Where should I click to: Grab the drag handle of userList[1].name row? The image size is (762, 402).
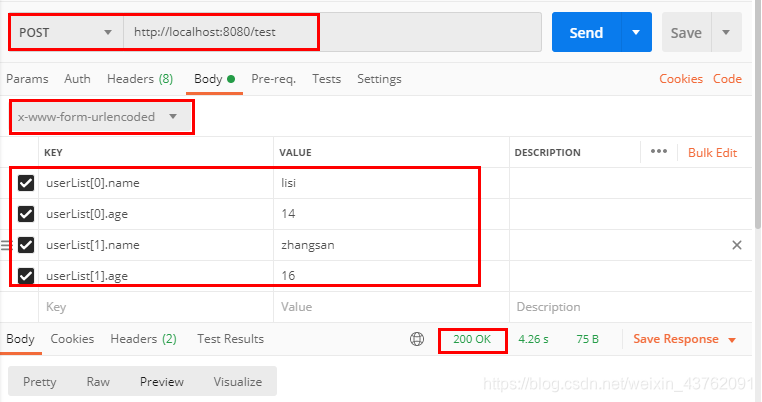(x=5, y=245)
